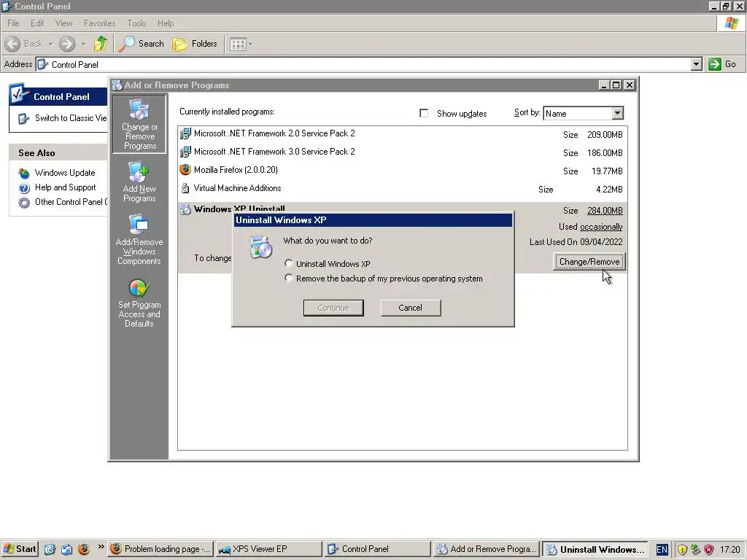Click the Cancel button in uninstall dialog
Viewport: 747px width, 560px height.
(411, 308)
